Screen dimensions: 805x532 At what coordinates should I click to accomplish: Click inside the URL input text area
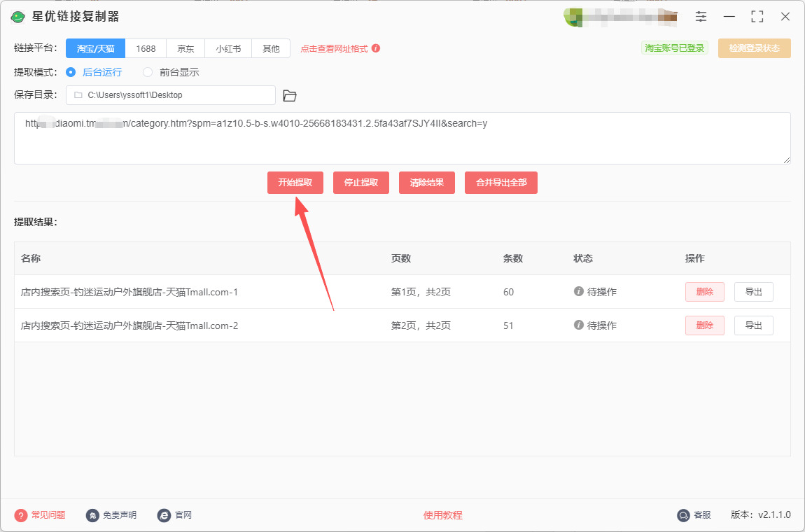pos(402,138)
